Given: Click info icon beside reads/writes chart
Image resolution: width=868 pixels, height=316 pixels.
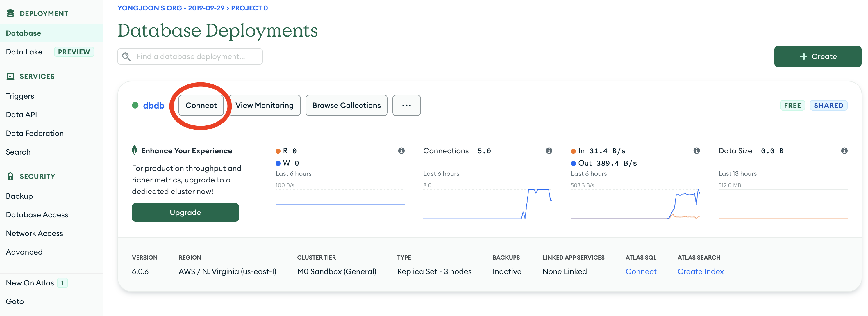Looking at the screenshot, I should (401, 151).
